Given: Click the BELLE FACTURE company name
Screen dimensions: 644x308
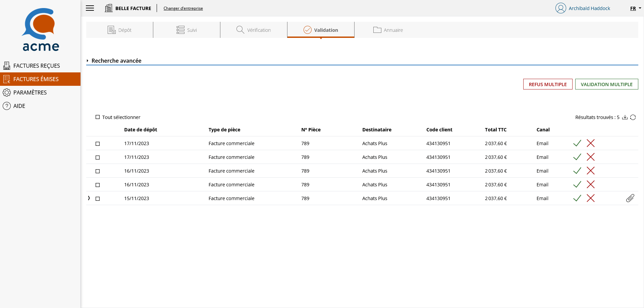Looking at the screenshot, I should (133, 8).
